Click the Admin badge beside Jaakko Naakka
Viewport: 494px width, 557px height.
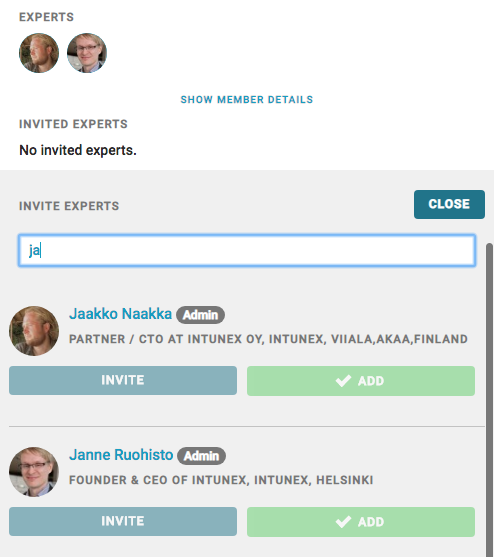200,315
